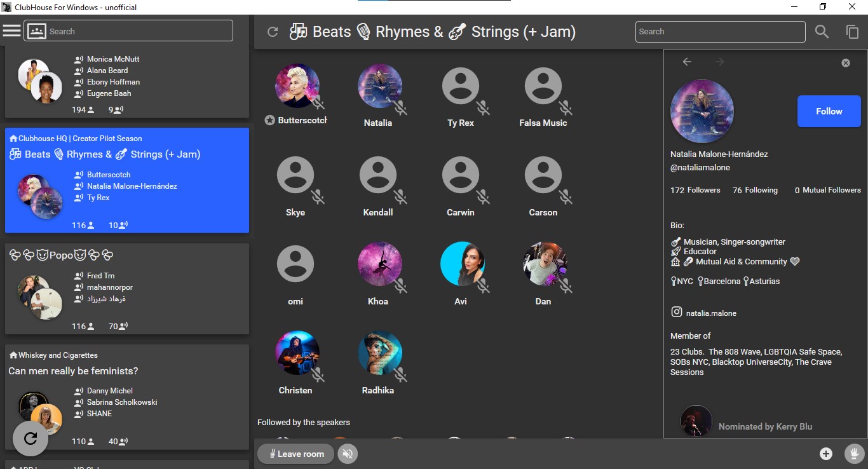
Task: Select Ty Rex's placeholder avatar
Action: (461, 86)
